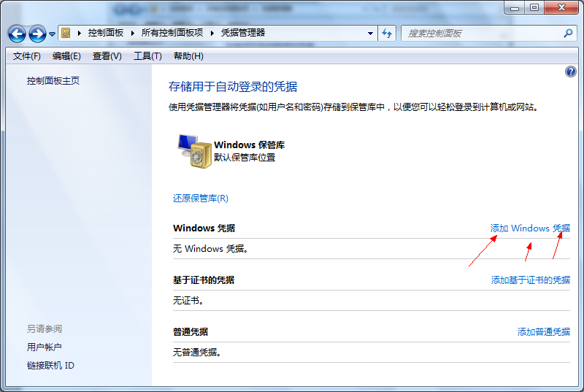Open the recent pages dropdown arrow

53,34
